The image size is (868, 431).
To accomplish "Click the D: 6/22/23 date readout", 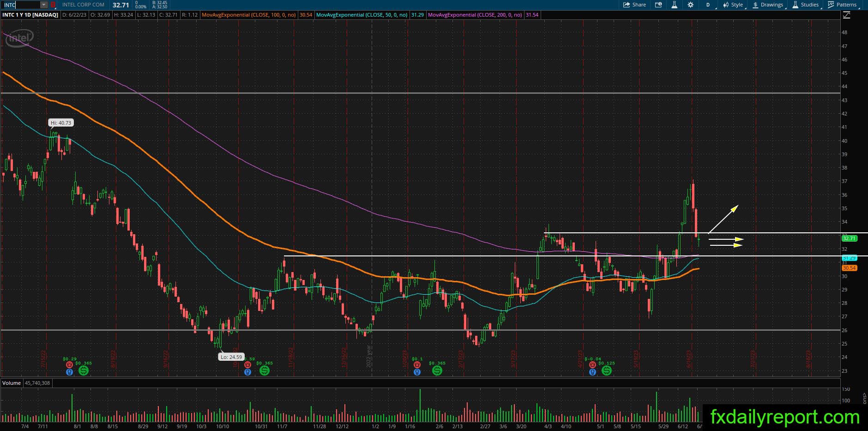I will 75,15.
